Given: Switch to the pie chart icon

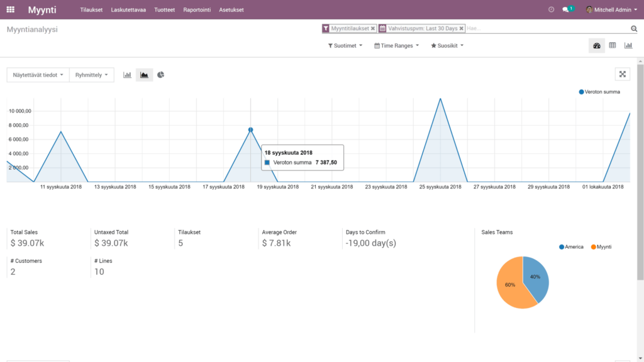Looking at the screenshot, I should pyautogui.click(x=159, y=74).
